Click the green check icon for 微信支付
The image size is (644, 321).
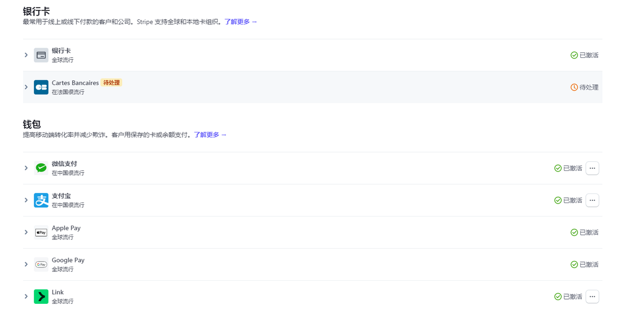coord(558,168)
